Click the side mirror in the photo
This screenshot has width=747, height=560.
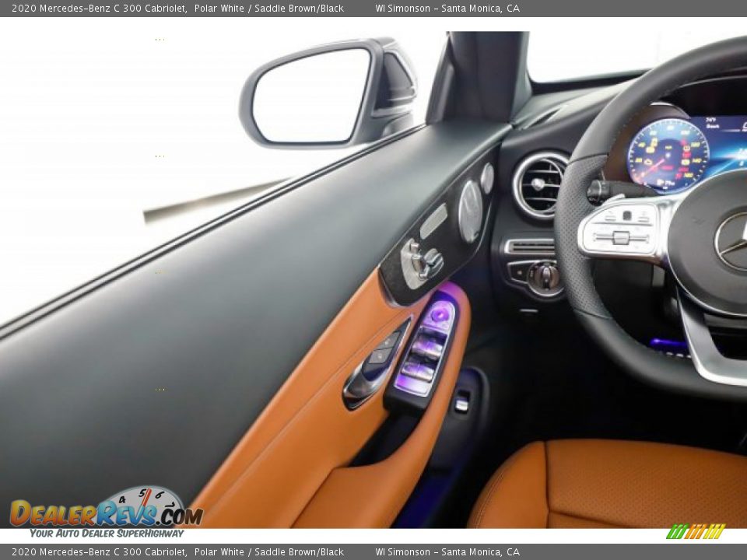(x=328, y=93)
